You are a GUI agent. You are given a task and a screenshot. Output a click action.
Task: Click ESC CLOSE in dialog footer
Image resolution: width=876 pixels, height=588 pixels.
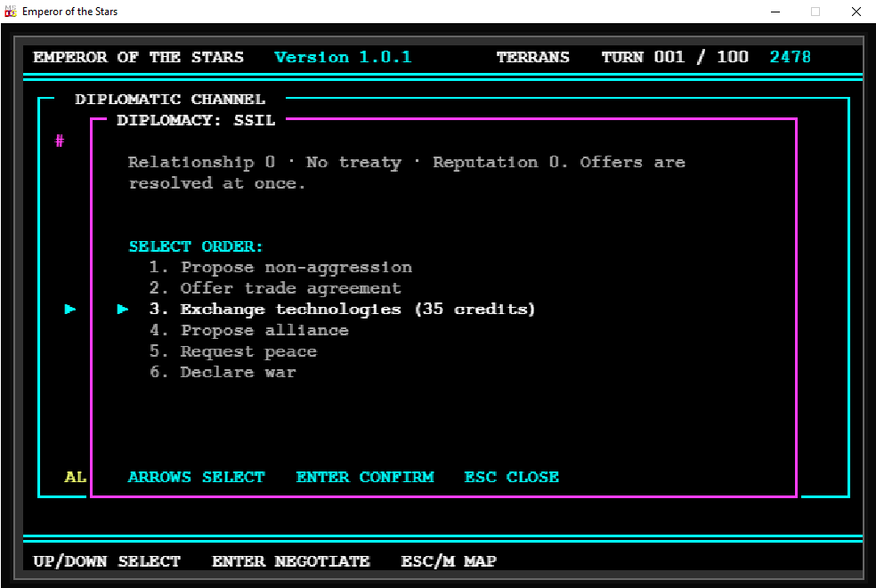(512, 477)
